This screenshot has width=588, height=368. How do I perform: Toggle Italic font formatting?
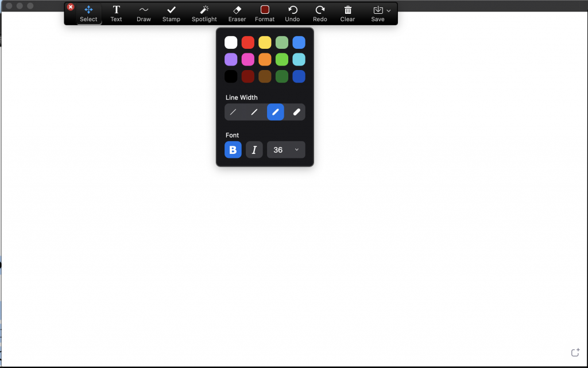[254, 150]
